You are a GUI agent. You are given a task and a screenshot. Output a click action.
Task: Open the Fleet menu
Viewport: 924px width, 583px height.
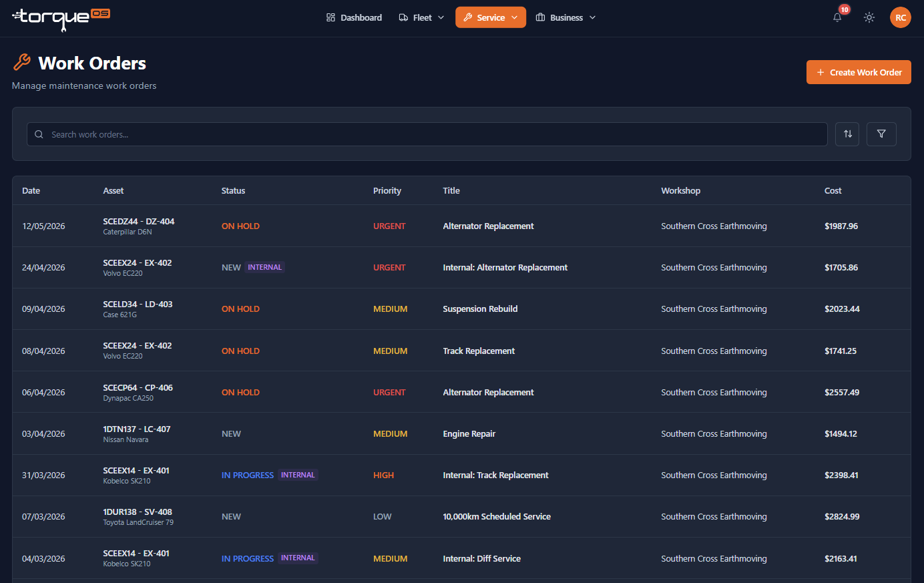[x=421, y=17]
